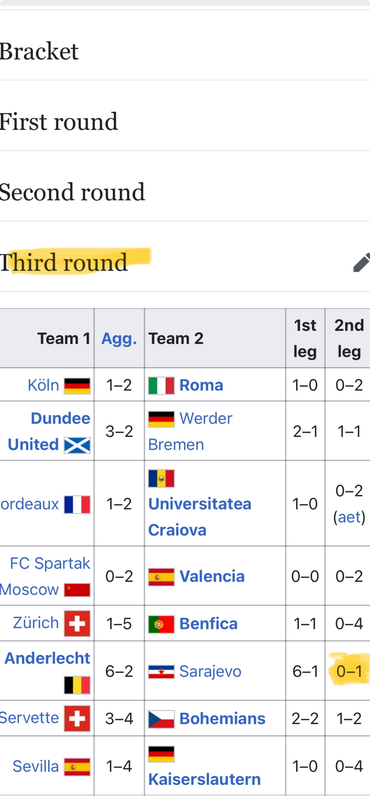
Task: Click the Belgian flag under Anderlecht
Action: click(77, 685)
